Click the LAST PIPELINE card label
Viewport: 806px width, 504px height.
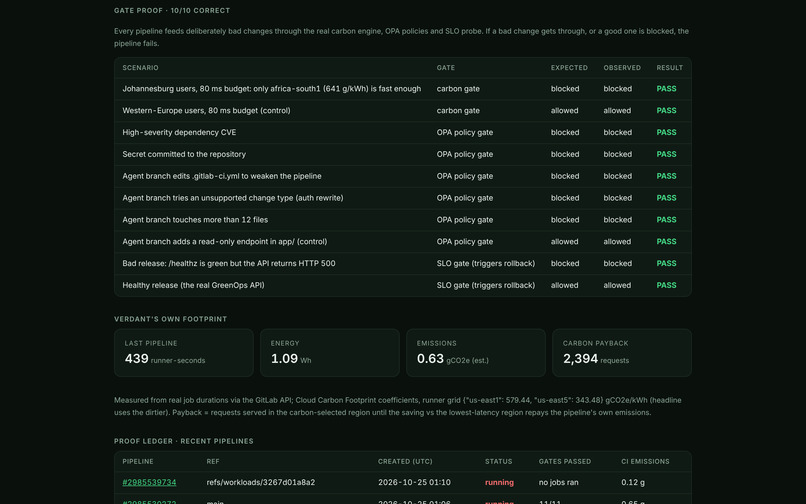[151, 344]
